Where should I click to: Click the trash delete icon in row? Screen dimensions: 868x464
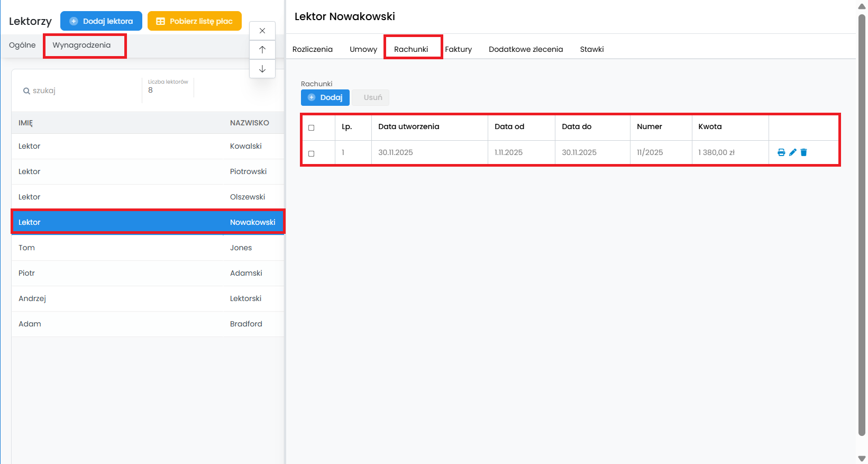[803, 152]
